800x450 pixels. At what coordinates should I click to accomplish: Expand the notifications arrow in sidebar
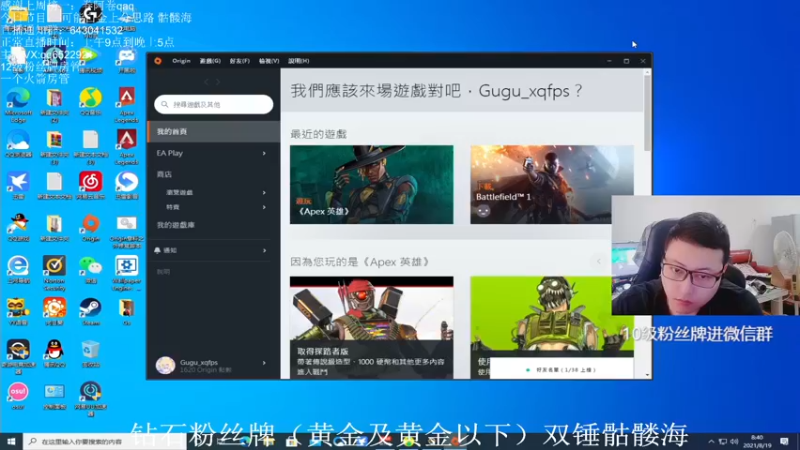[x=264, y=251]
